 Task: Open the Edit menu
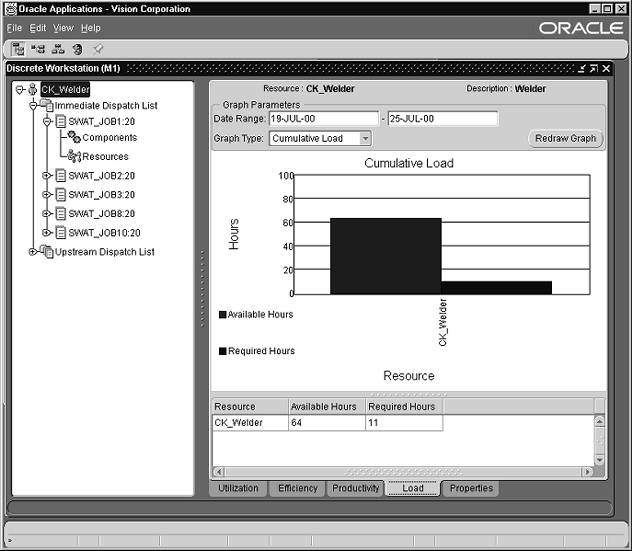tap(37, 28)
